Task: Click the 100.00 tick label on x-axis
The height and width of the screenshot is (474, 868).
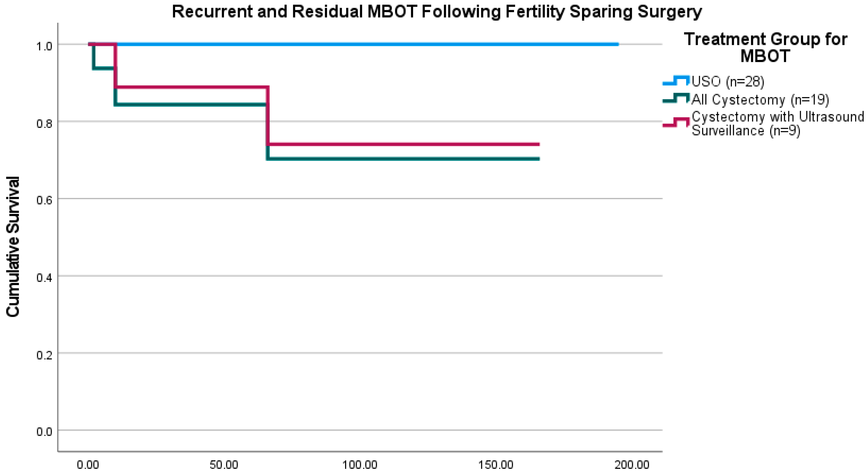Action: pos(360,465)
